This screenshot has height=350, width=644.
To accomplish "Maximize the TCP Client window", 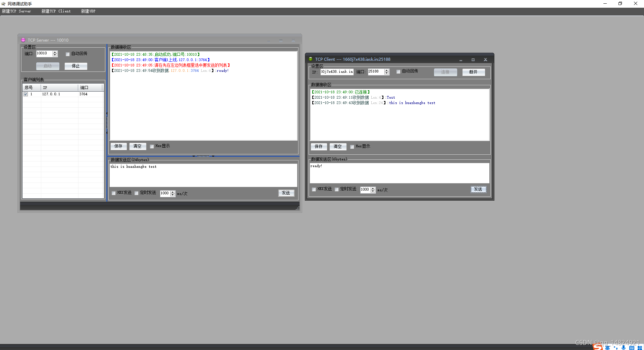I will 473,60.
